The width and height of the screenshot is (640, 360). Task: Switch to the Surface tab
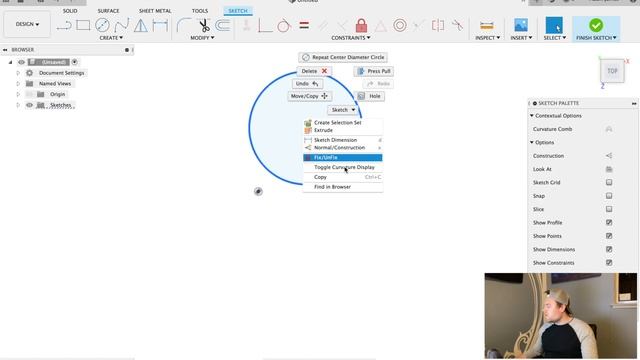point(108,11)
